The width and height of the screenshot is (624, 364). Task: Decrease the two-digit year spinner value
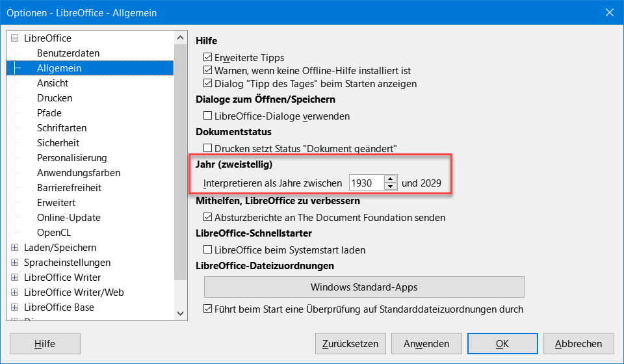click(x=391, y=187)
